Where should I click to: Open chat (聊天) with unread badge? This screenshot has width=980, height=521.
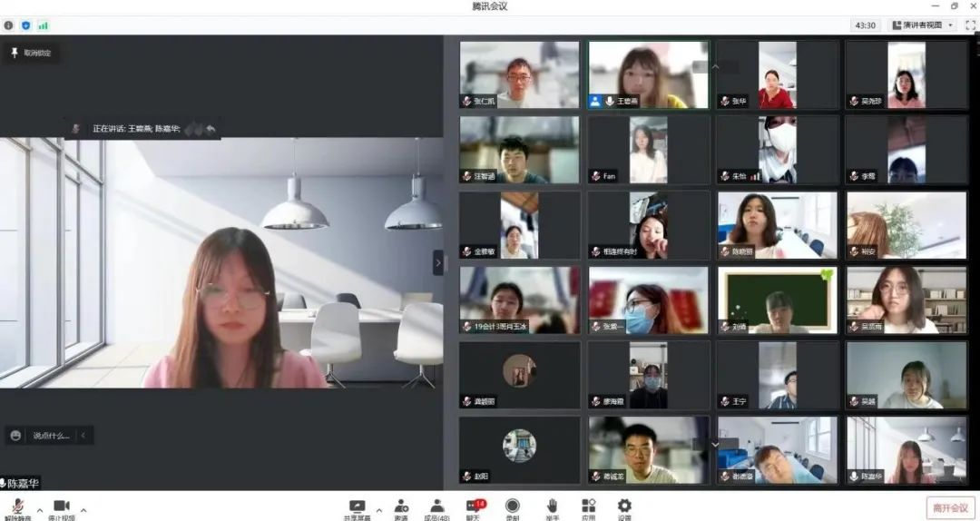(474, 506)
